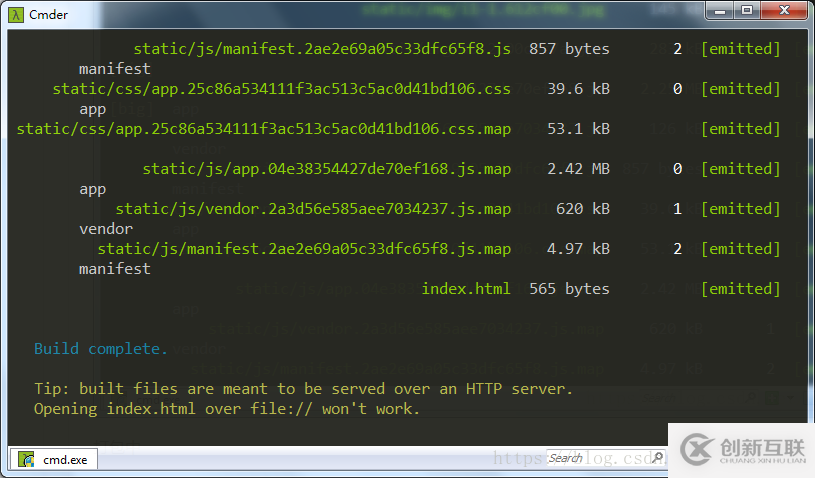Click the '53.1 kB' size value
The width and height of the screenshot is (815, 478).
pos(578,129)
